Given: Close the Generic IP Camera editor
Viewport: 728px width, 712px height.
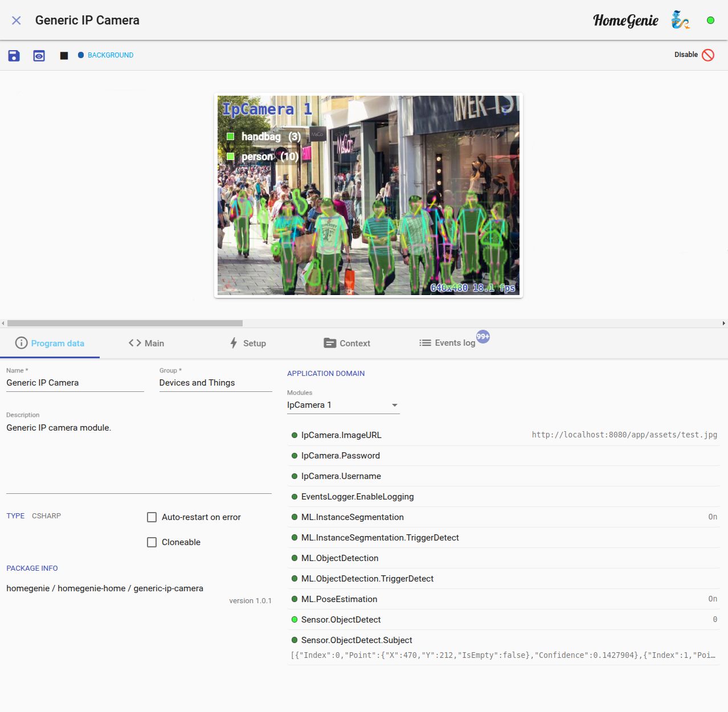Looking at the screenshot, I should (17, 21).
